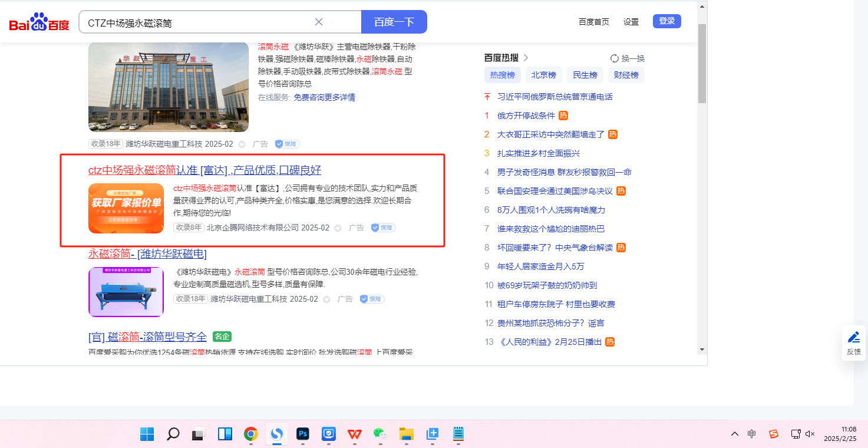Open the 俄方开停战条件 hot search link

526,116
